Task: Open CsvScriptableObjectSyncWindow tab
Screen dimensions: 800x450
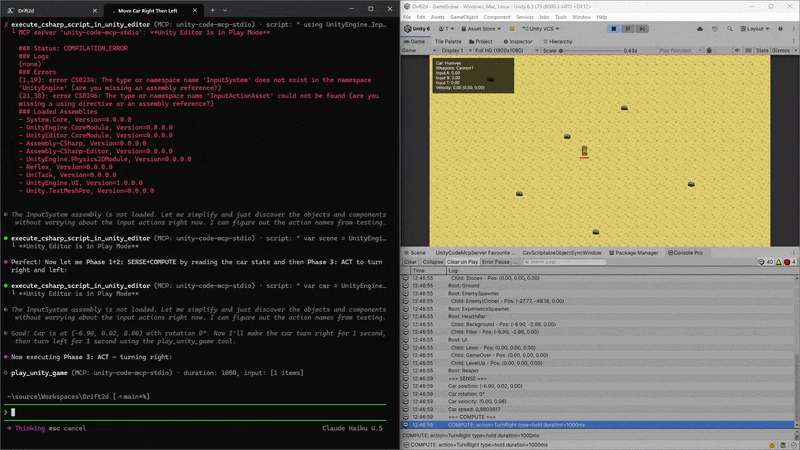Action: [562, 253]
